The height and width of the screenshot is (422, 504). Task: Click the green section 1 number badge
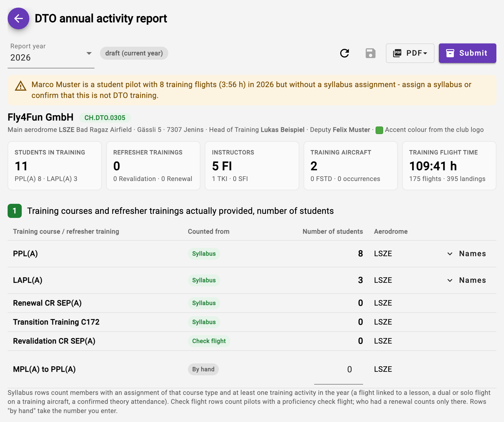pos(15,211)
